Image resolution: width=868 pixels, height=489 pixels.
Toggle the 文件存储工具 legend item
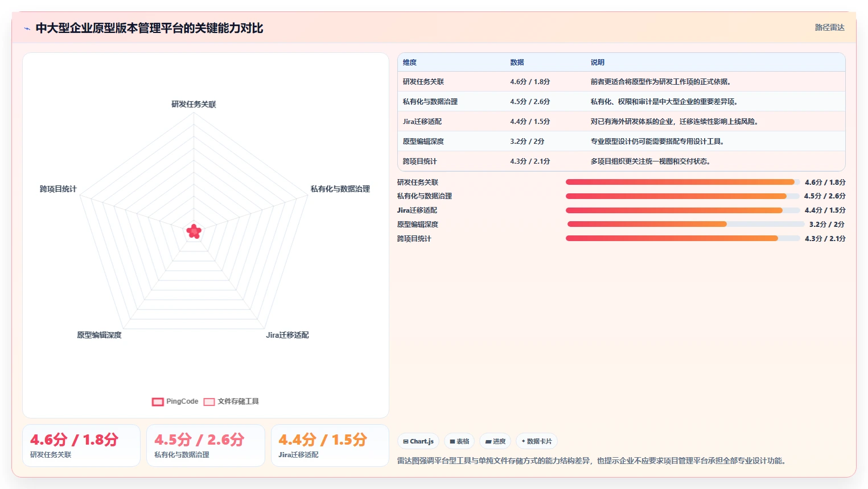click(231, 401)
